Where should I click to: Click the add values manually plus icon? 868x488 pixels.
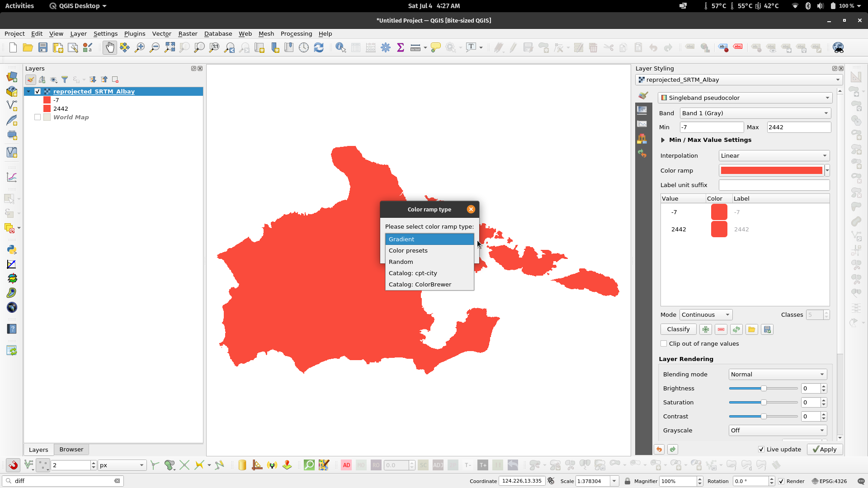click(x=705, y=329)
